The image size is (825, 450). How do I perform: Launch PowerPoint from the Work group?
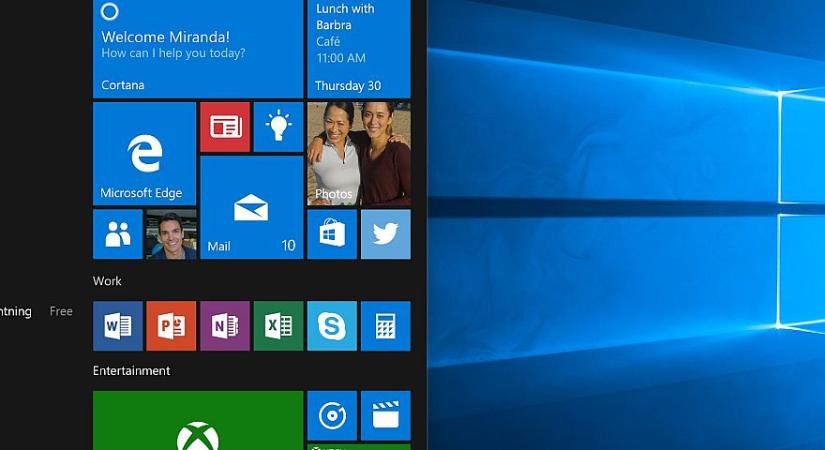[x=171, y=326]
